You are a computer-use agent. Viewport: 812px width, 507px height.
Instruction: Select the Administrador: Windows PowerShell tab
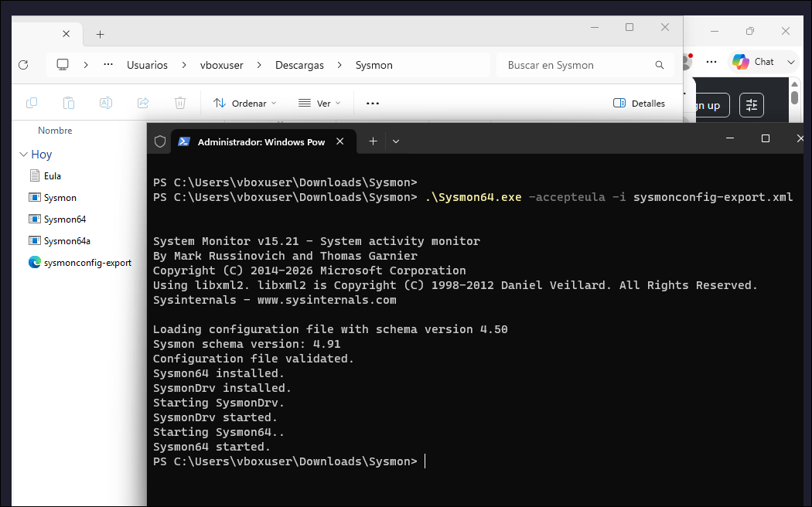[x=261, y=141]
